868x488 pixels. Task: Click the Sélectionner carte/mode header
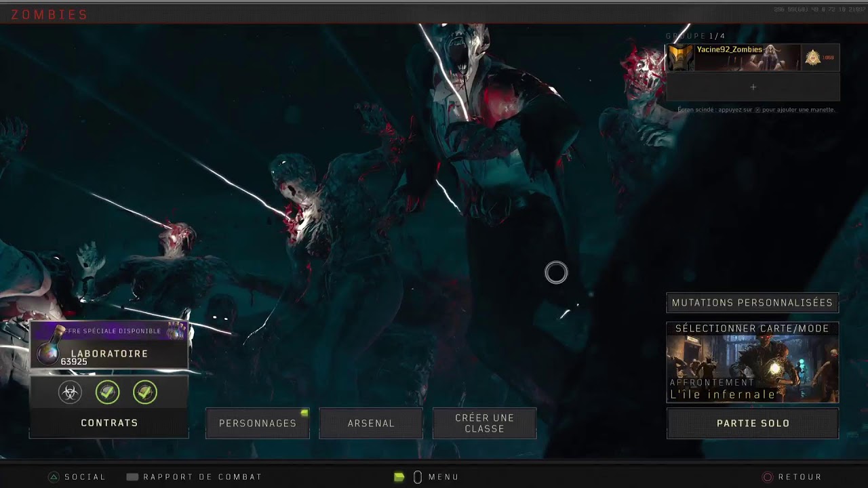coord(752,328)
